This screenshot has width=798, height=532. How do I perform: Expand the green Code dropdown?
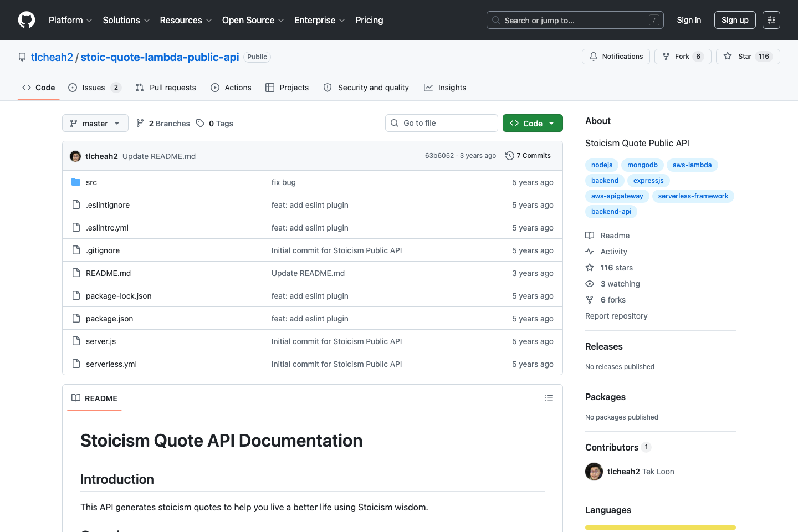[533, 122]
